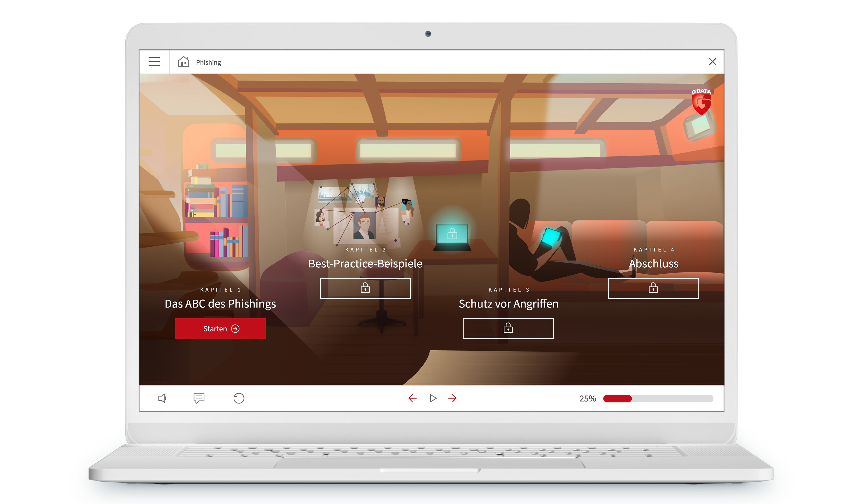This screenshot has width=864, height=504.
Task: Click the 25% progress text
Action: pos(588,399)
